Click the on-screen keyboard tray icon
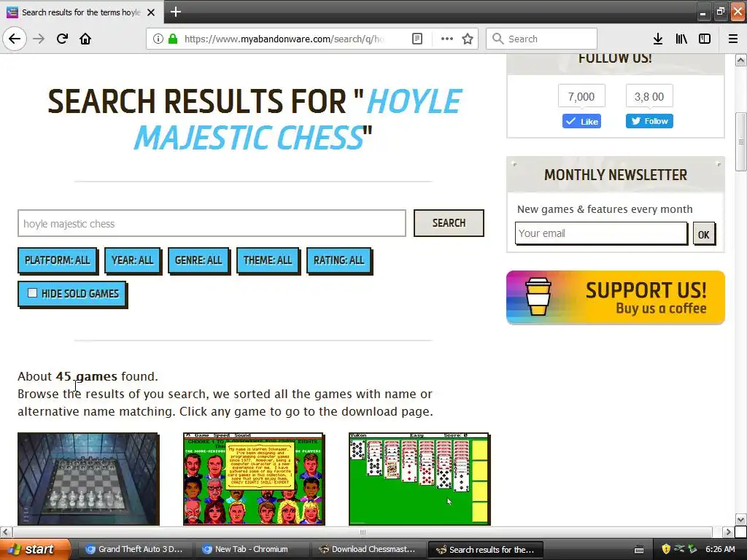The image size is (747, 560). pos(639,550)
